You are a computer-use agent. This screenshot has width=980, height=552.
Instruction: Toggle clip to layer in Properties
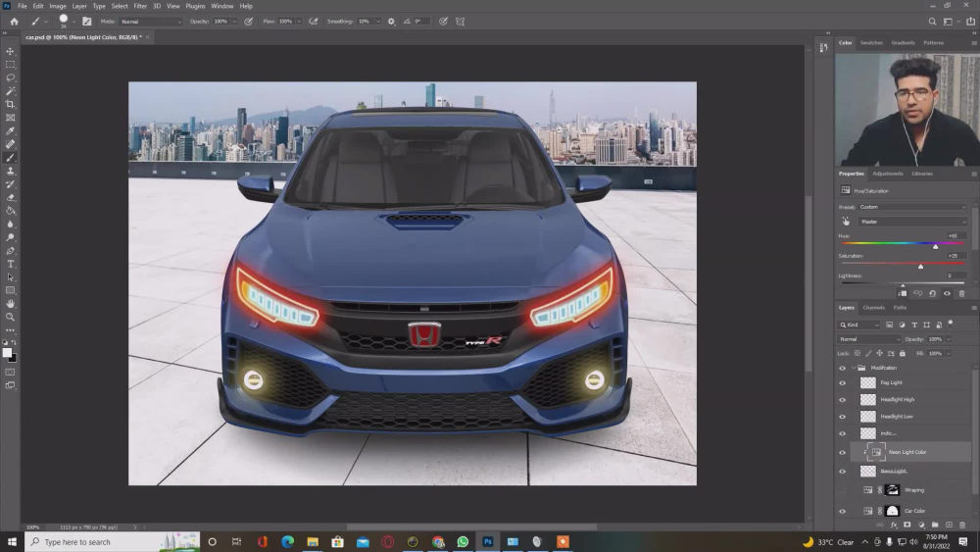coord(902,293)
